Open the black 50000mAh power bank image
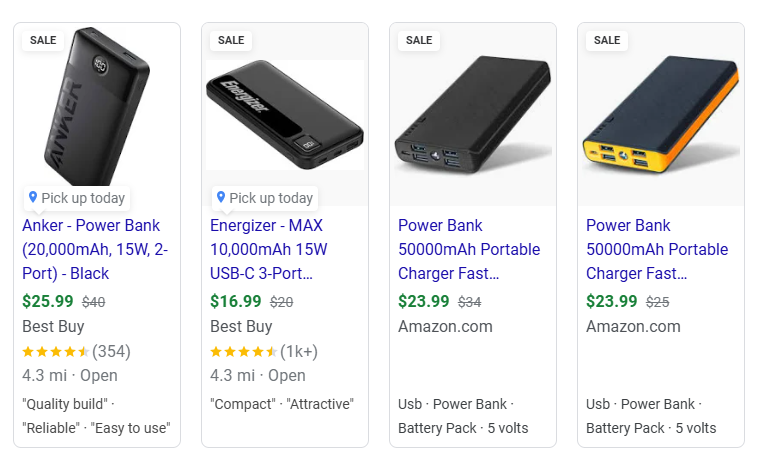 [472, 115]
